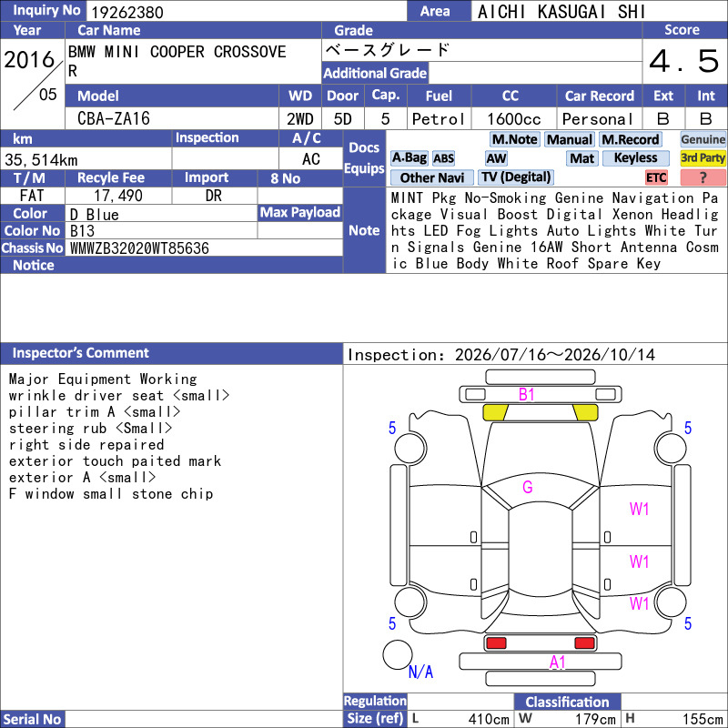Select the FAT transmission value

point(32,196)
